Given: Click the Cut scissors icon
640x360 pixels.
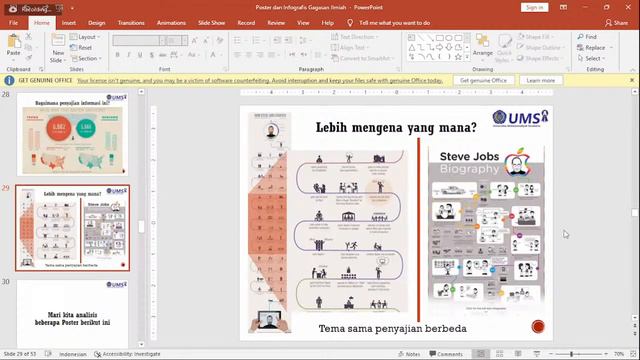Looking at the screenshot, I should (x=28, y=37).
